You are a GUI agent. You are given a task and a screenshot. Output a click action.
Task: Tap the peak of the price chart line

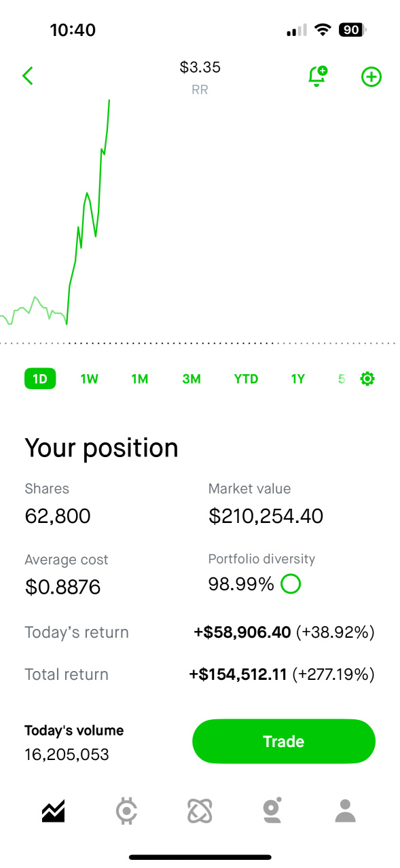point(109,101)
